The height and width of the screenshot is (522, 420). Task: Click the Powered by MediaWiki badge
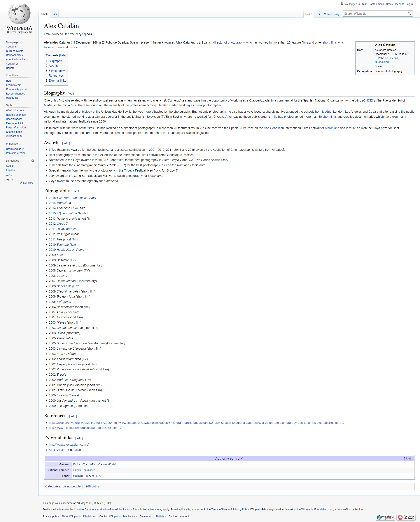[x=406, y=517]
